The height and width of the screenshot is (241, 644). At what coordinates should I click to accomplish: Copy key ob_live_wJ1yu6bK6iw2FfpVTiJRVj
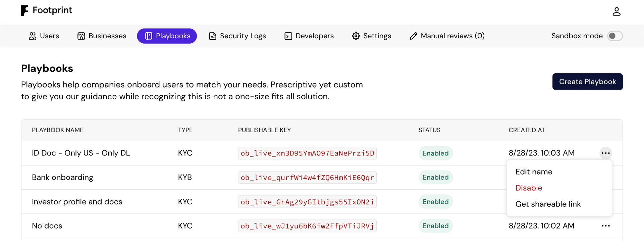(307, 226)
